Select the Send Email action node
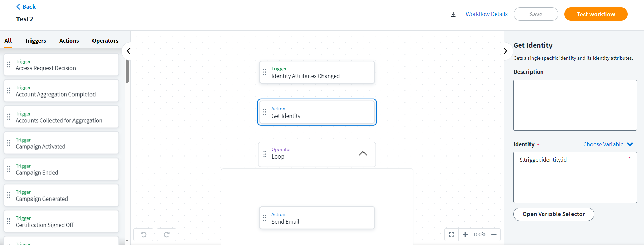The image size is (644, 250). (x=317, y=218)
